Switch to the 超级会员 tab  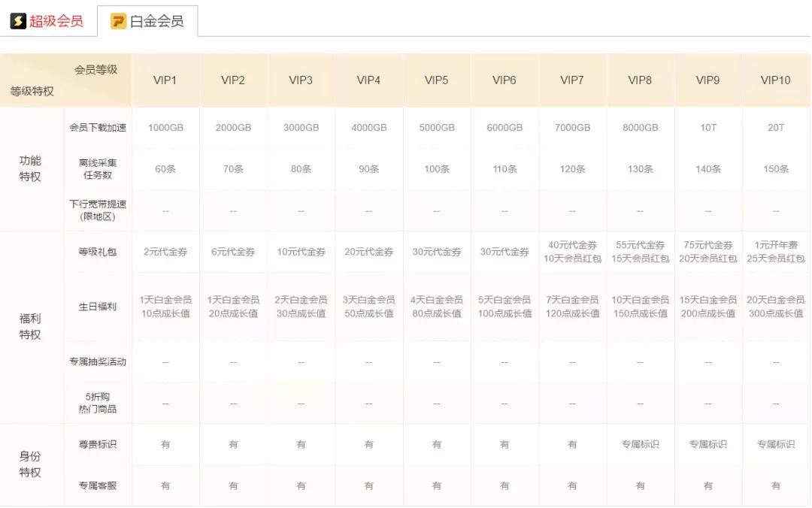54,21
